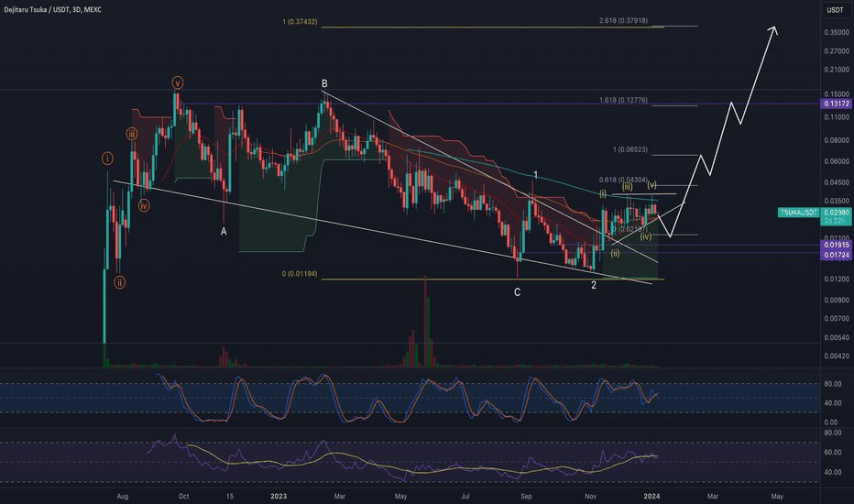Viewport: 854px width, 504px height.
Task: Click the 0.00 stochastic pane scale value
Action: 830,422
